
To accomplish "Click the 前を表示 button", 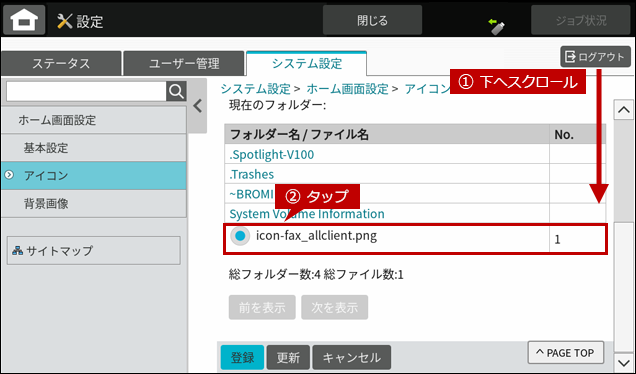I will [x=262, y=307].
